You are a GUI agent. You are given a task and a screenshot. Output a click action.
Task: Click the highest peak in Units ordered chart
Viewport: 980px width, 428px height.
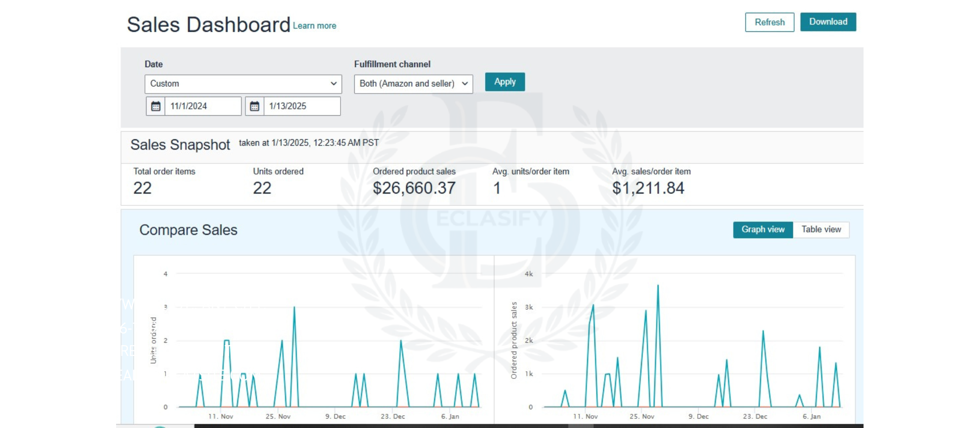pyautogui.click(x=294, y=307)
